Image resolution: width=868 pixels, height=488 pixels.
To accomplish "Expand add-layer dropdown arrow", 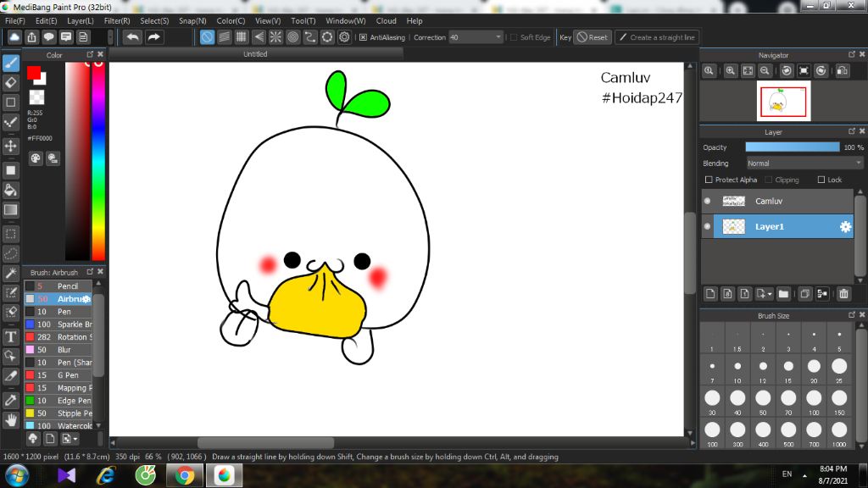I will 770,294.
